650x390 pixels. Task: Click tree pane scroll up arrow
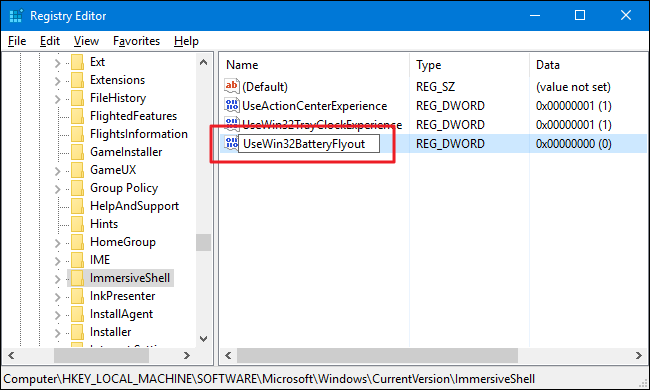point(203,63)
